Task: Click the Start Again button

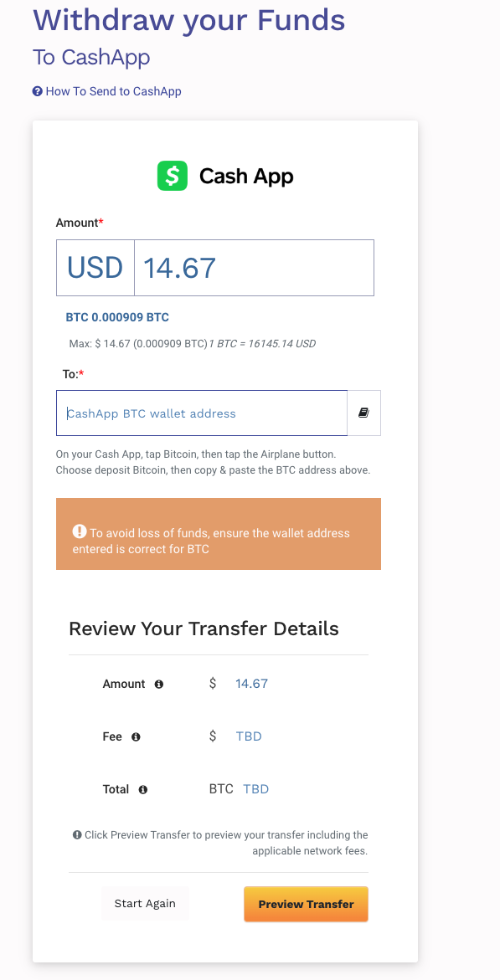Action: (145, 903)
